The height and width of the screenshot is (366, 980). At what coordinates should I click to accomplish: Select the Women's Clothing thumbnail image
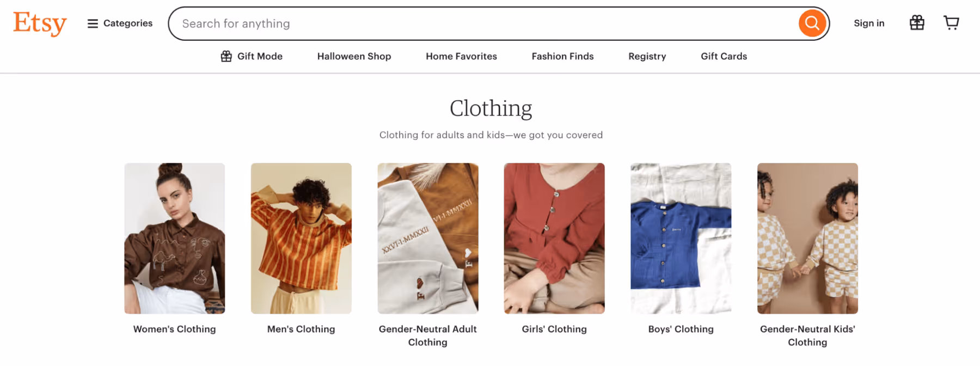coord(174,238)
